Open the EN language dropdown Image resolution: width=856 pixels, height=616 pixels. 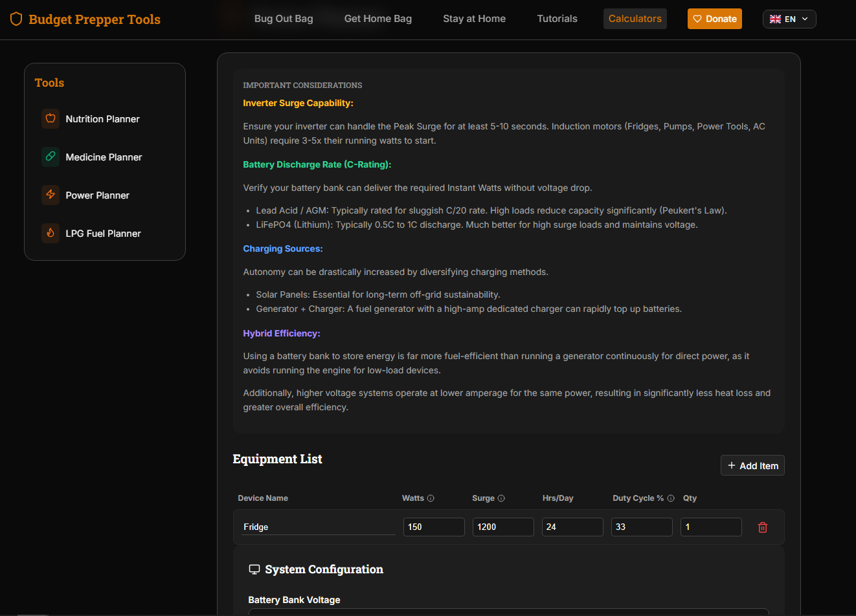[x=789, y=19]
